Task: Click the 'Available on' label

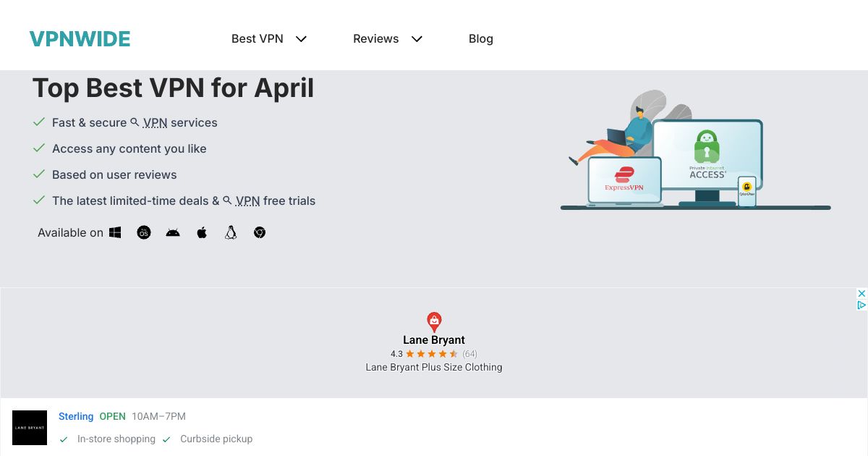Action: tap(70, 232)
